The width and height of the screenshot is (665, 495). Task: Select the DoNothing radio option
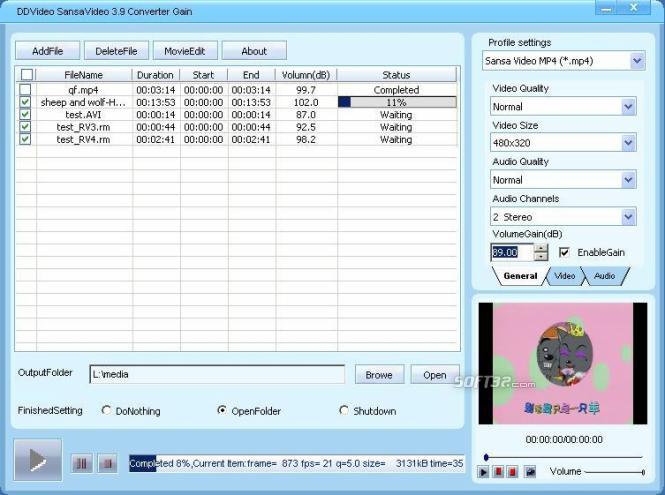pos(106,410)
